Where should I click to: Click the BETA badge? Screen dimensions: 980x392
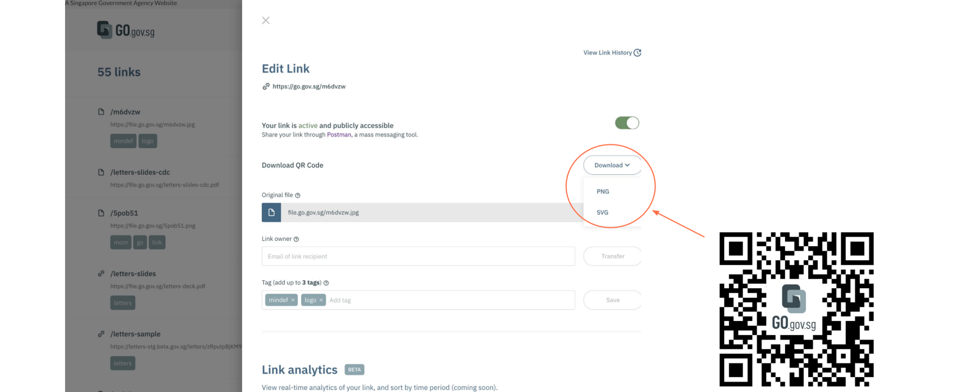pos(354,370)
